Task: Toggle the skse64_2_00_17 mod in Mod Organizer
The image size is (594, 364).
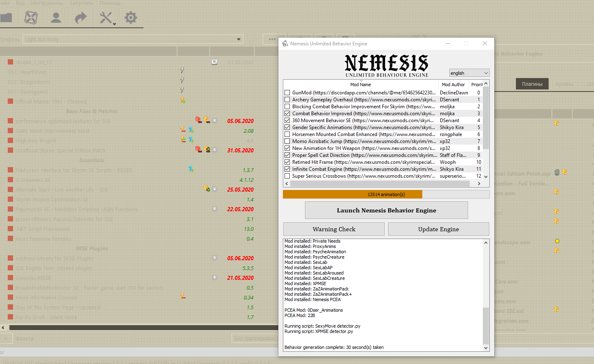Action: (11, 62)
